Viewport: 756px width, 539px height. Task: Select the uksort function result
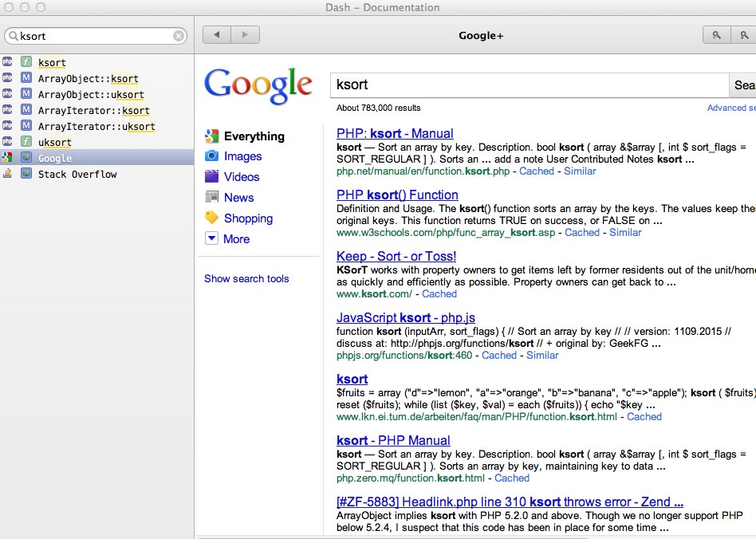[x=97, y=142]
